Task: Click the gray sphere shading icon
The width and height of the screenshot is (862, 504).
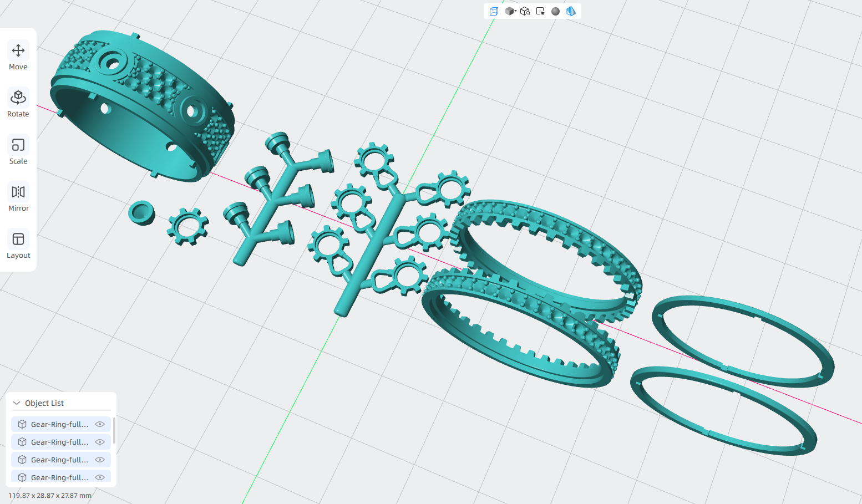Action: 555,11
